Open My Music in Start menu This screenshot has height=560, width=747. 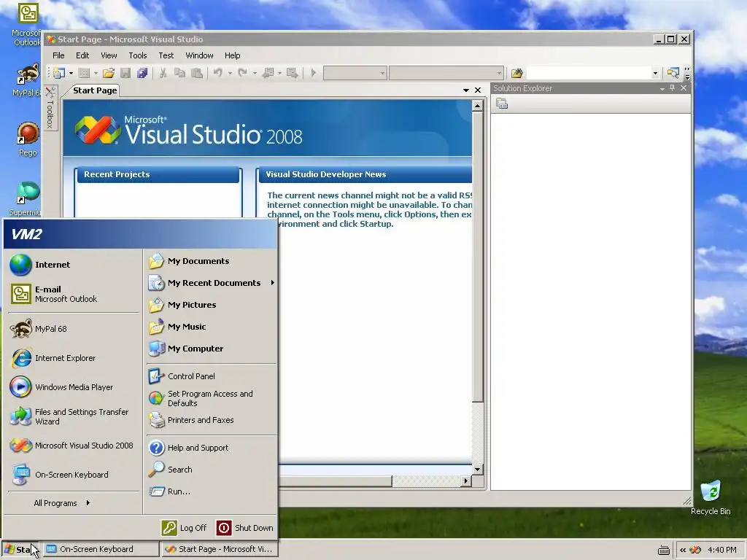click(x=211, y=327)
